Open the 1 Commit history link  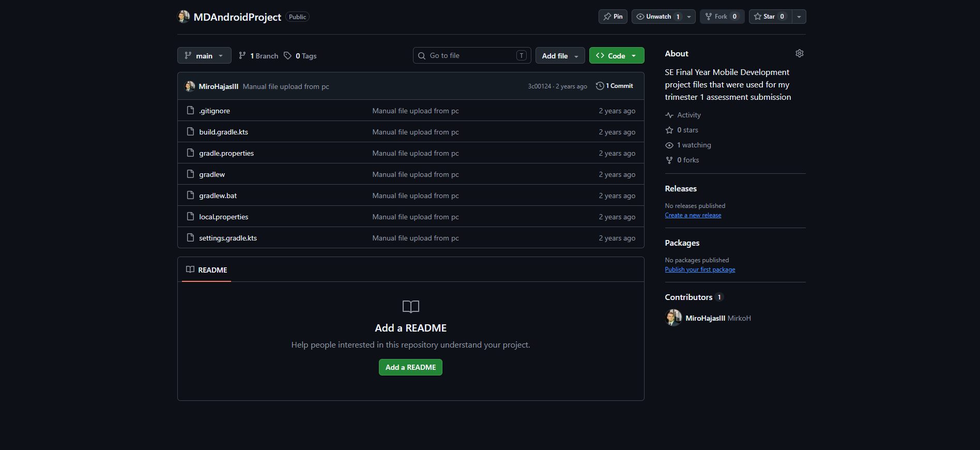pos(615,86)
